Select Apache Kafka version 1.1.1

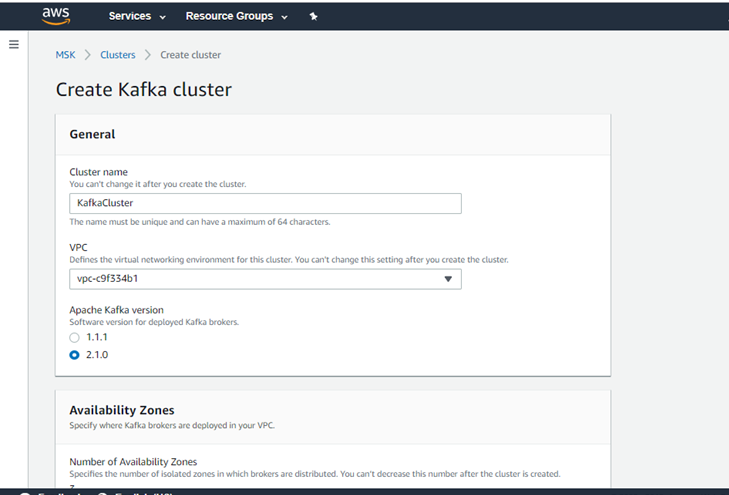click(x=74, y=337)
